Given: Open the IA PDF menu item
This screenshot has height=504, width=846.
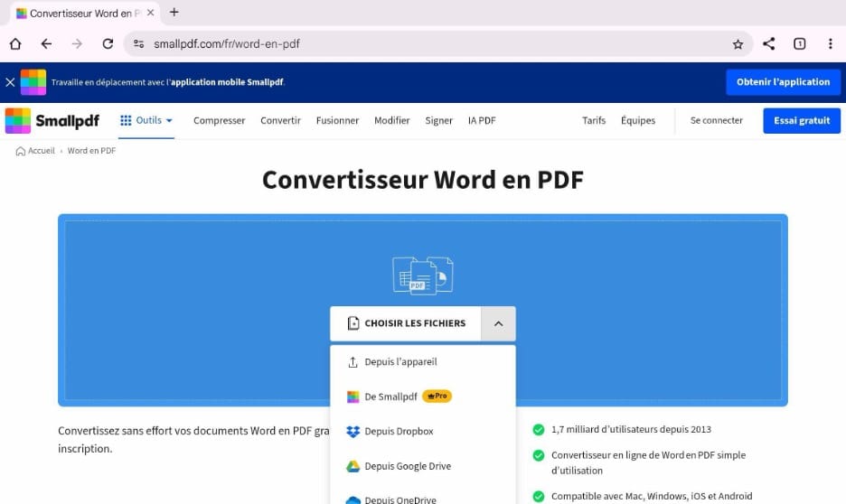Looking at the screenshot, I should (482, 121).
